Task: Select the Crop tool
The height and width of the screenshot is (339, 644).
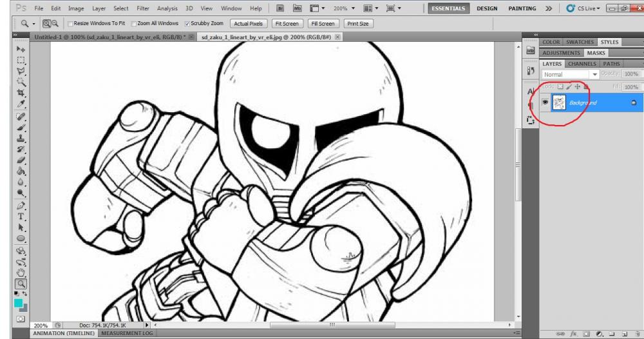Action: (21, 93)
